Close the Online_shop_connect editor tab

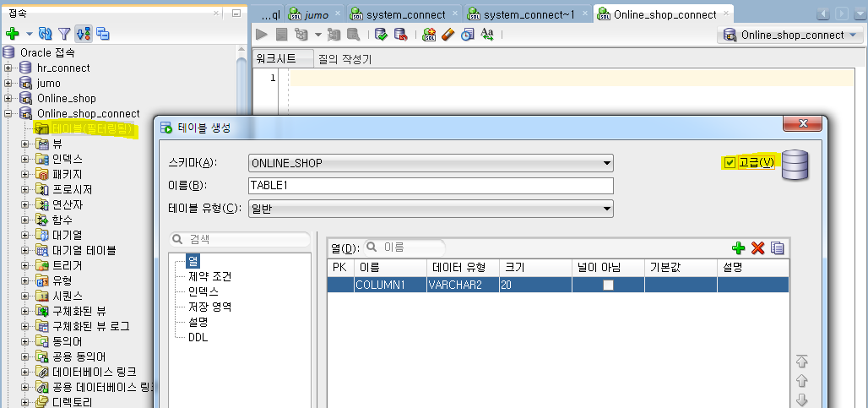pos(727,14)
